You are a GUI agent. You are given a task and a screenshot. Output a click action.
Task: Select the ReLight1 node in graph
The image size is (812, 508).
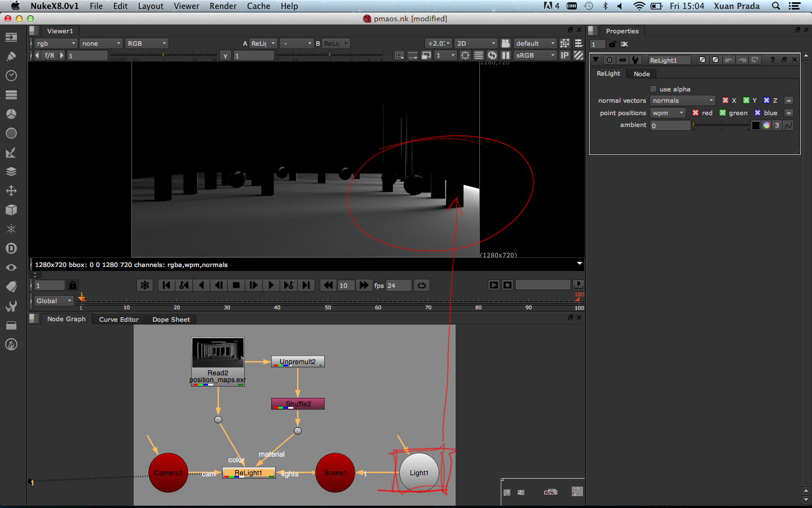pyautogui.click(x=249, y=473)
